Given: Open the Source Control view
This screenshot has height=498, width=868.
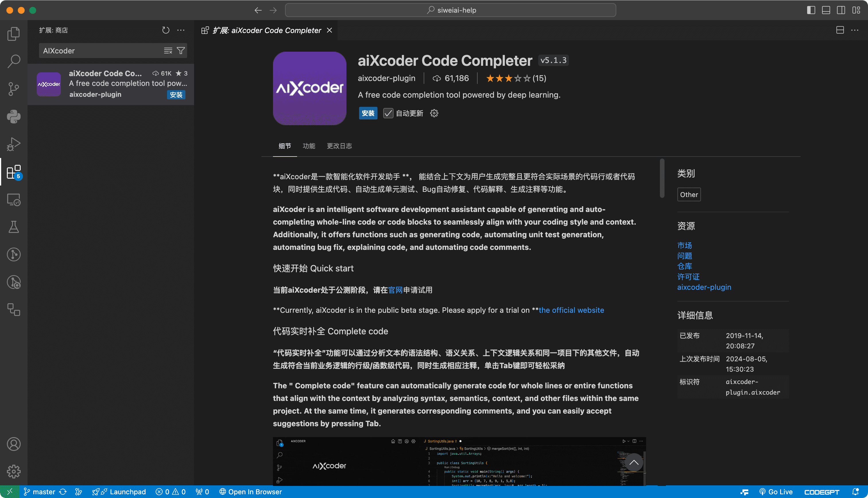Looking at the screenshot, I should point(14,88).
